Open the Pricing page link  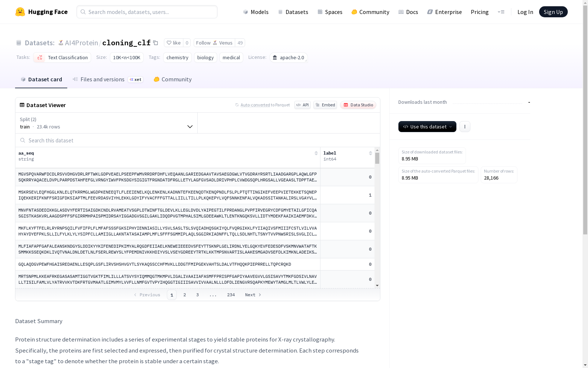click(480, 12)
